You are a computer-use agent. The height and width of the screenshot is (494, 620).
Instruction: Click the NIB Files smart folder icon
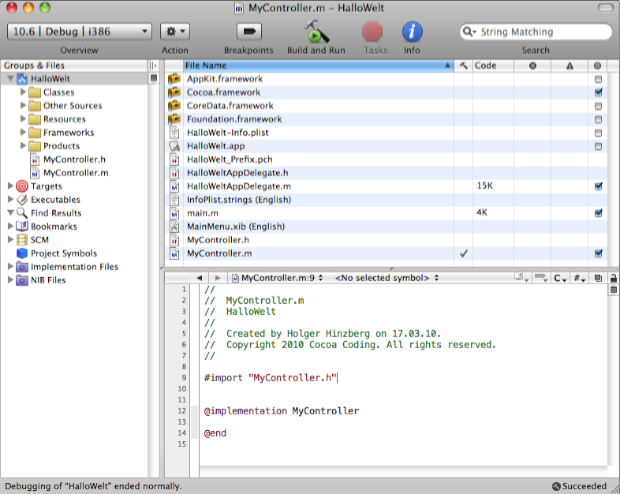[x=22, y=280]
